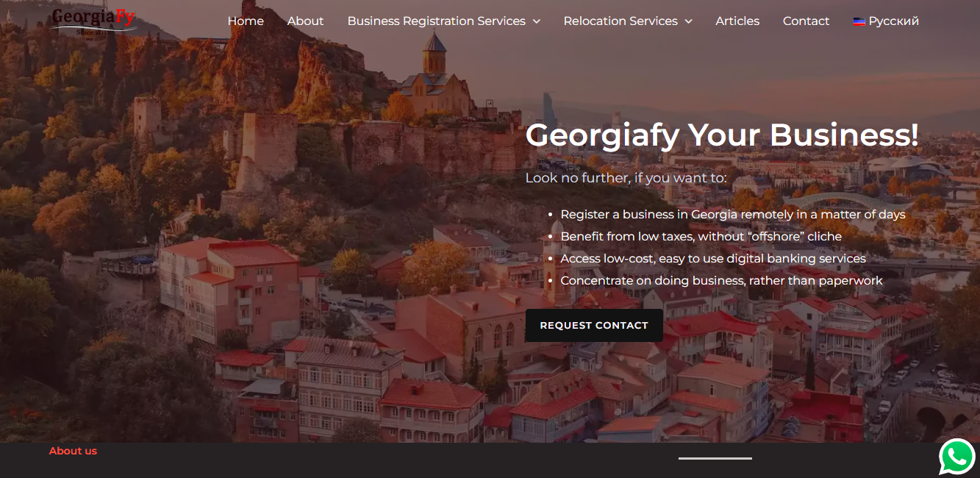Switch language to Русский

[x=893, y=21]
